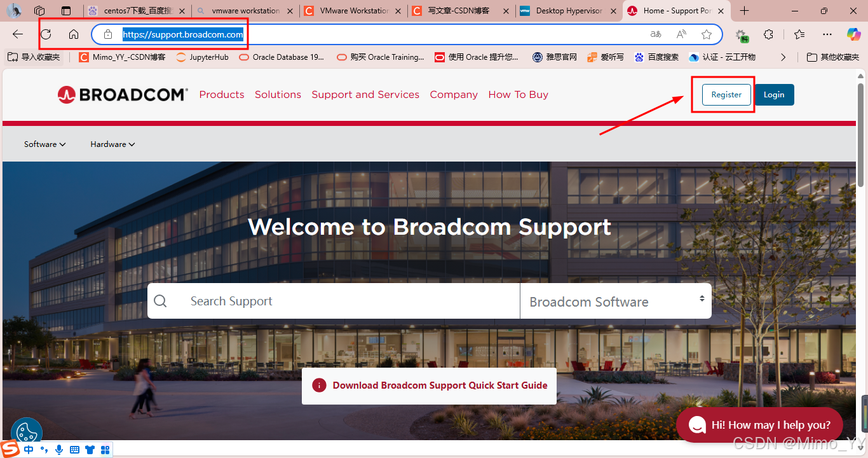Open the IME soft keyboard icon

74,450
